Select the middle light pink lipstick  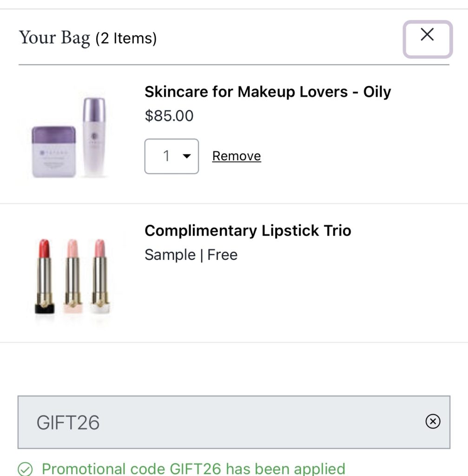coord(72,276)
